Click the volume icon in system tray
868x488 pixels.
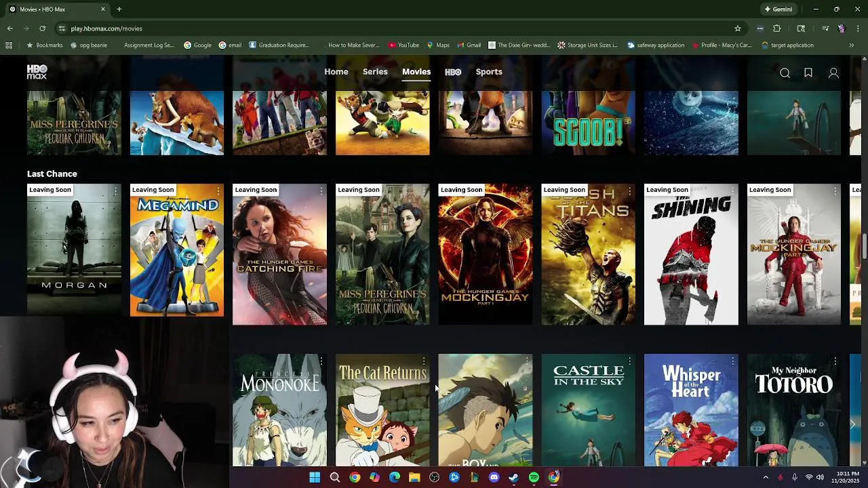(821, 478)
